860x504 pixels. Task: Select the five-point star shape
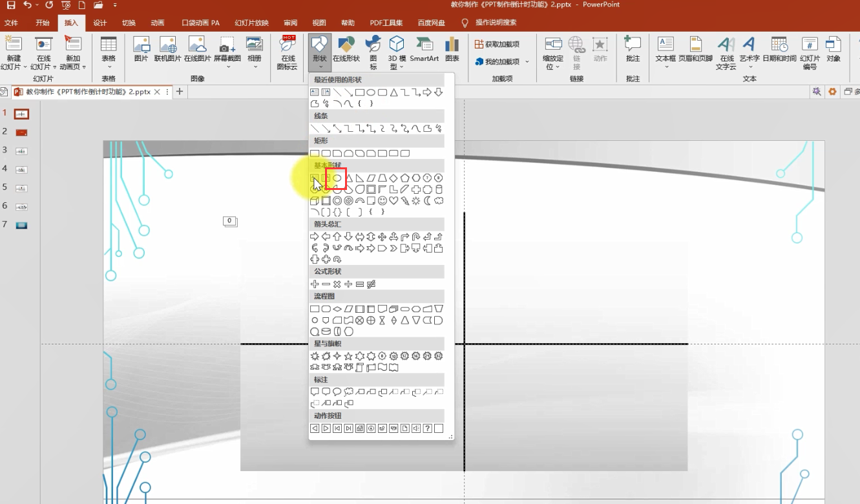coord(348,356)
